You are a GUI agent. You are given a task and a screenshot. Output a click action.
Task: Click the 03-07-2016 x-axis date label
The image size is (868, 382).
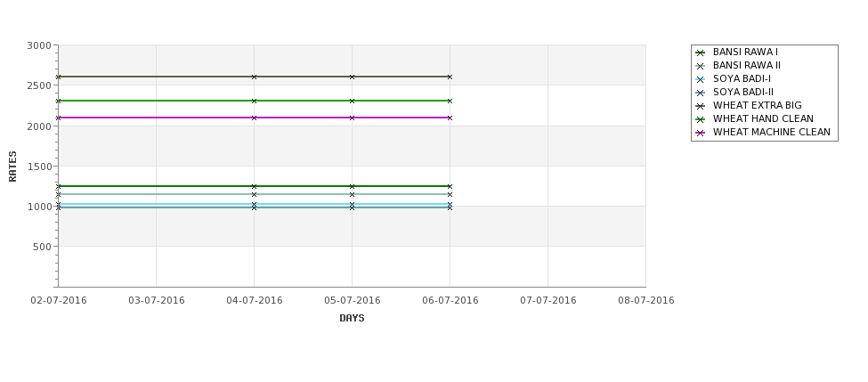coord(156,301)
